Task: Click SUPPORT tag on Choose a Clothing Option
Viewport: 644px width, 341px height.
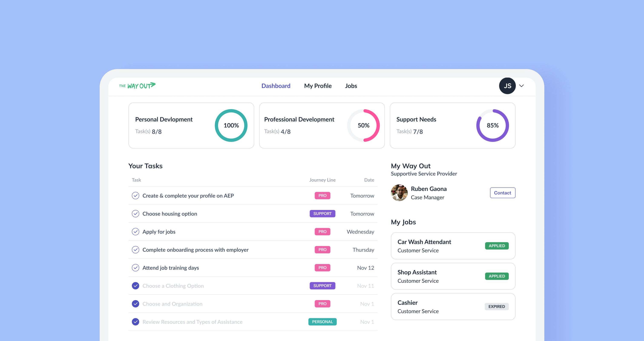Action: pyautogui.click(x=322, y=286)
